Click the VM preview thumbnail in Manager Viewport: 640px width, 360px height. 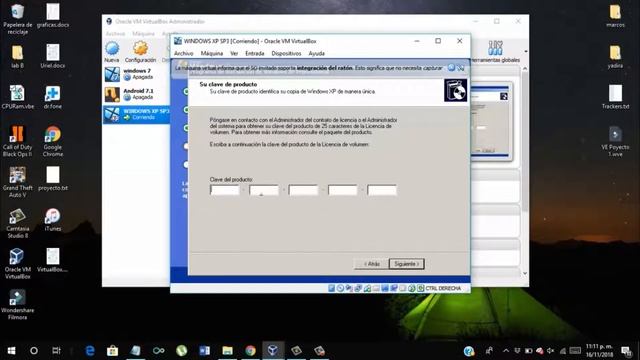pyautogui.click(x=491, y=122)
